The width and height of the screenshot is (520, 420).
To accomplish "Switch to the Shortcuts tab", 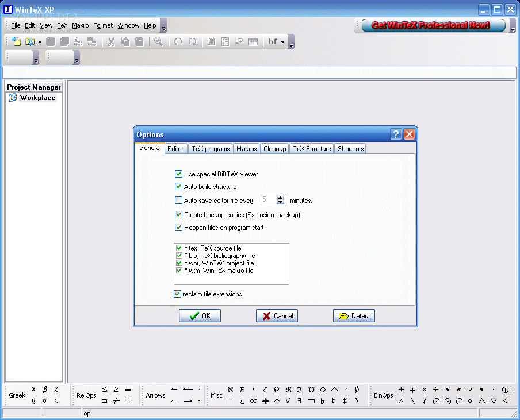I will tap(350, 148).
